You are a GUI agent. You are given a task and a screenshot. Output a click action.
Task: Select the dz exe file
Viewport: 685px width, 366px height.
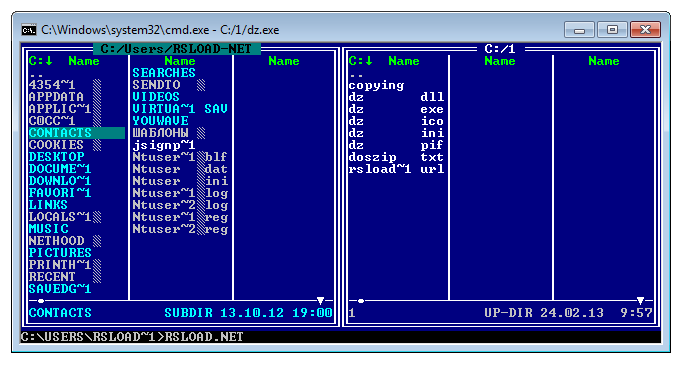396,109
